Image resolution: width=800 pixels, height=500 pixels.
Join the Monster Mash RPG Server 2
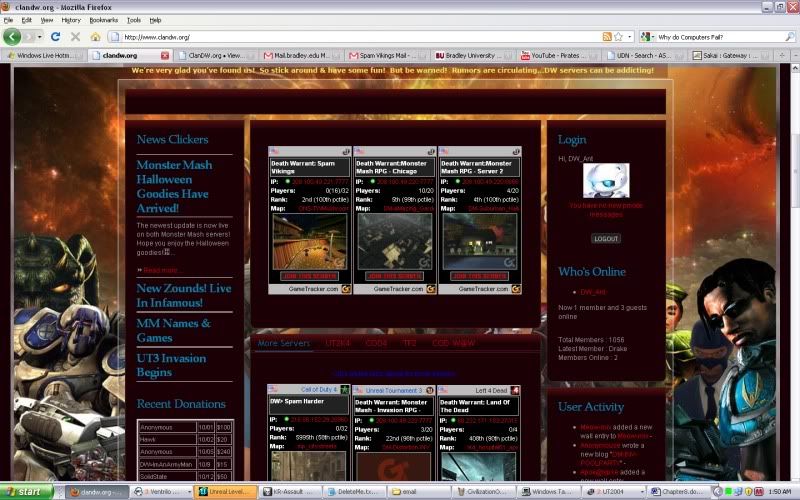[479, 276]
